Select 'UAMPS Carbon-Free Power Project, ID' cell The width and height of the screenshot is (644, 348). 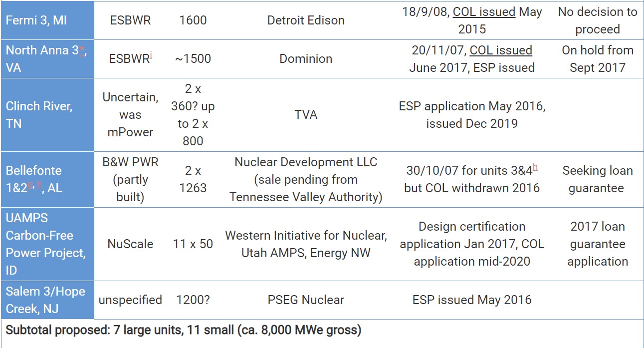[47, 244]
